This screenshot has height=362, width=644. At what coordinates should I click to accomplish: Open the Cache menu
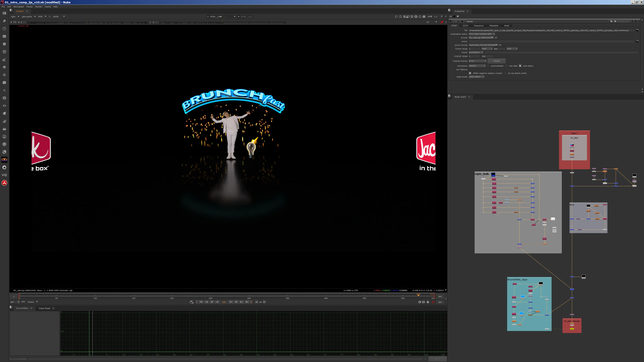[x=48, y=7]
